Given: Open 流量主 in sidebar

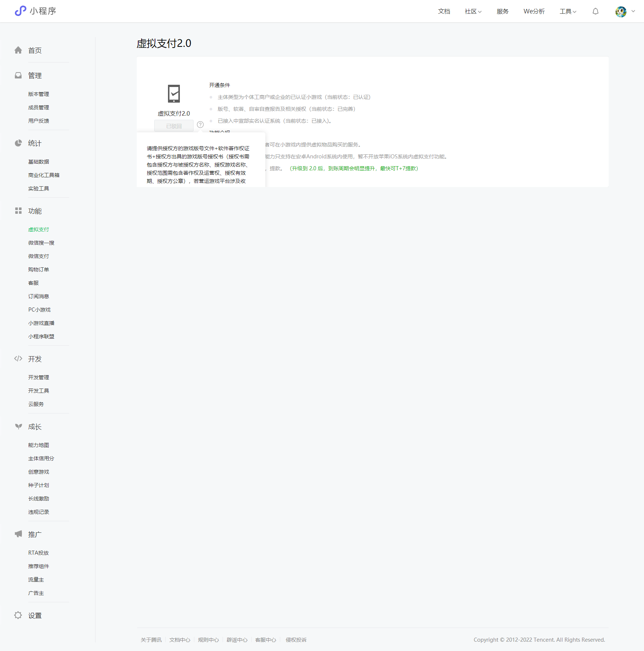Looking at the screenshot, I should point(36,580).
